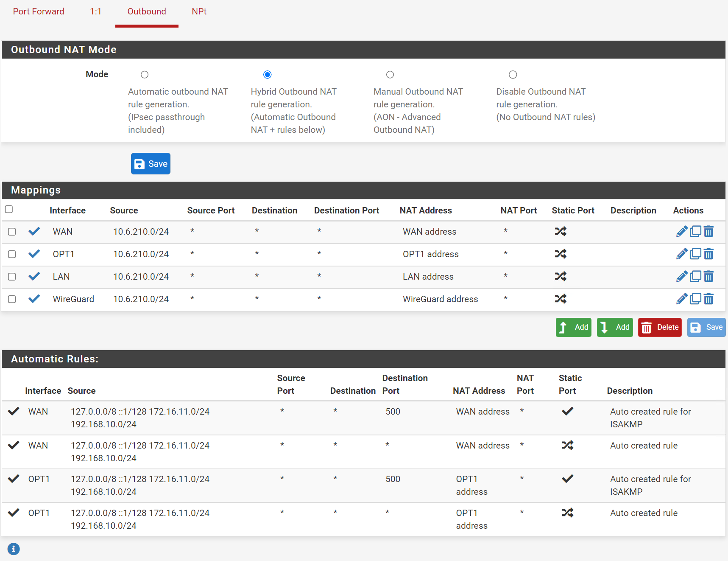728x561 pixels.
Task: Delete the WireGuard mapping via trash icon
Action: click(708, 299)
